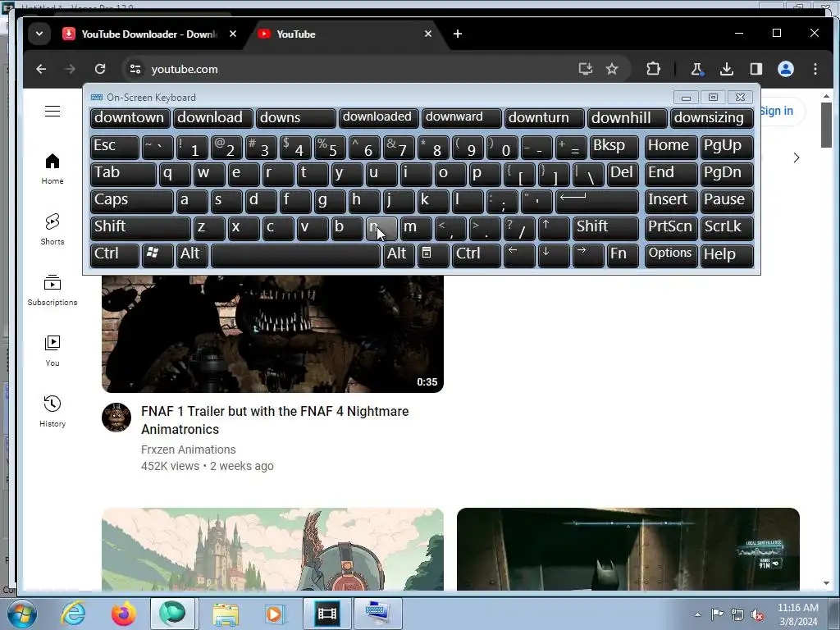The width and height of the screenshot is (840, 630).
Task: Click the on-screen keyboard Enter key
Action: tap(597, 201)
